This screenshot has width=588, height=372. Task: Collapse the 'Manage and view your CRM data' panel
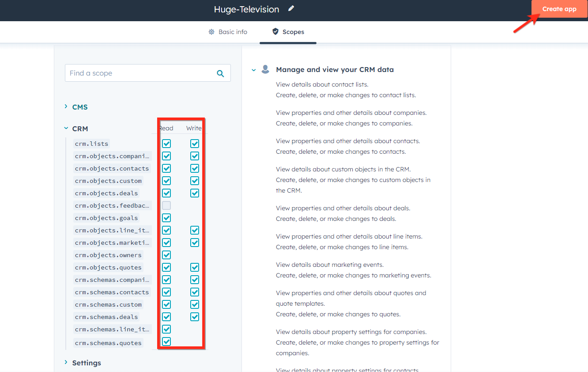(x=253, y=69)
